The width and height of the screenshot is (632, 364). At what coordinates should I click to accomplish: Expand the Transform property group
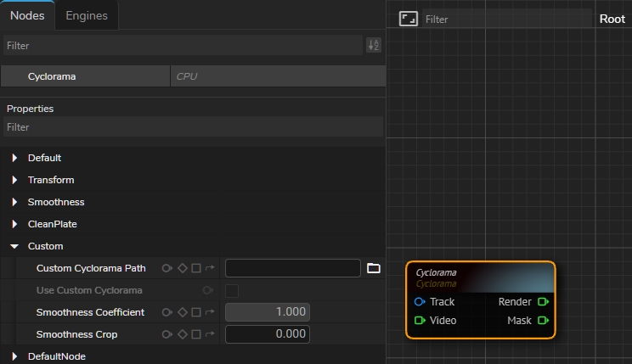tap(14, 180)
